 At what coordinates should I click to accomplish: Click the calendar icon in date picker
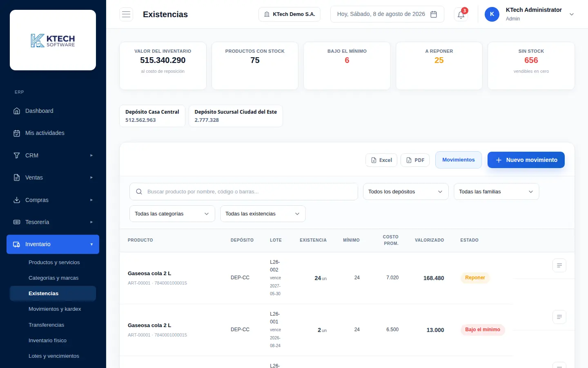click(x=434, y=14)
